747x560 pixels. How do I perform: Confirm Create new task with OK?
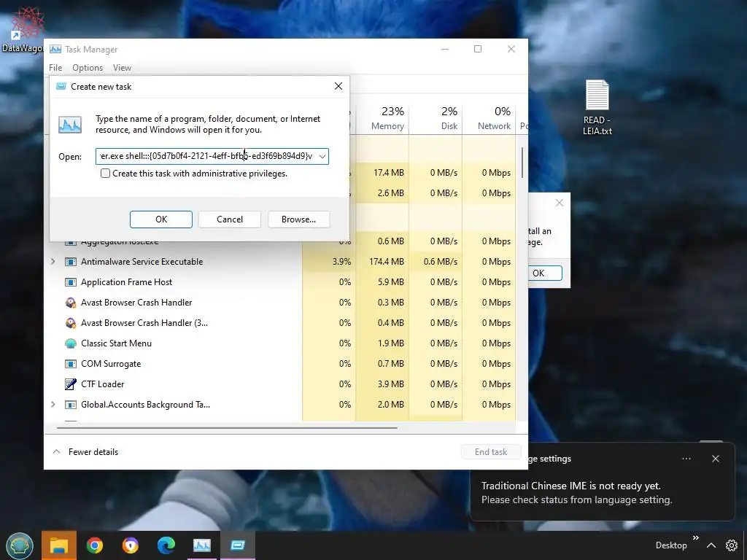point(161,219)
